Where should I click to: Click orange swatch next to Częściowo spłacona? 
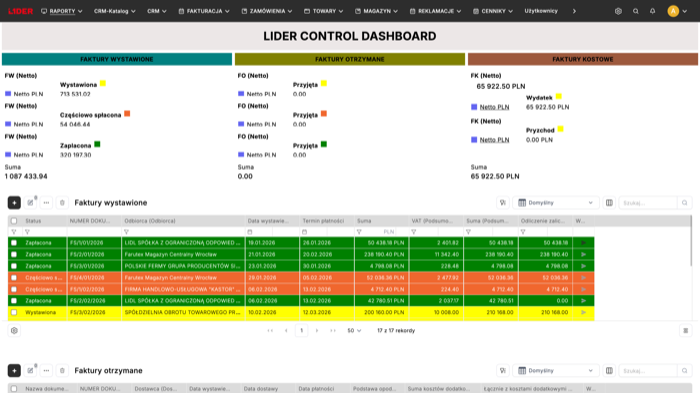(127, 114)
